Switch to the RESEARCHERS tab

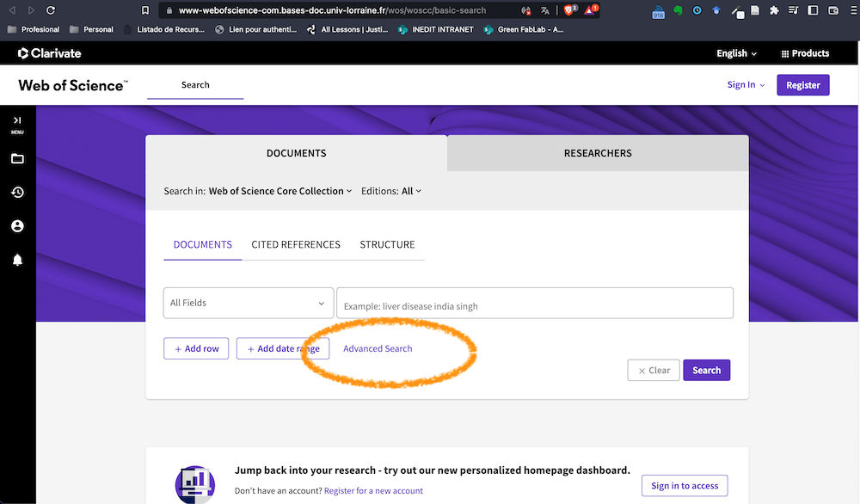click(598, 153)
